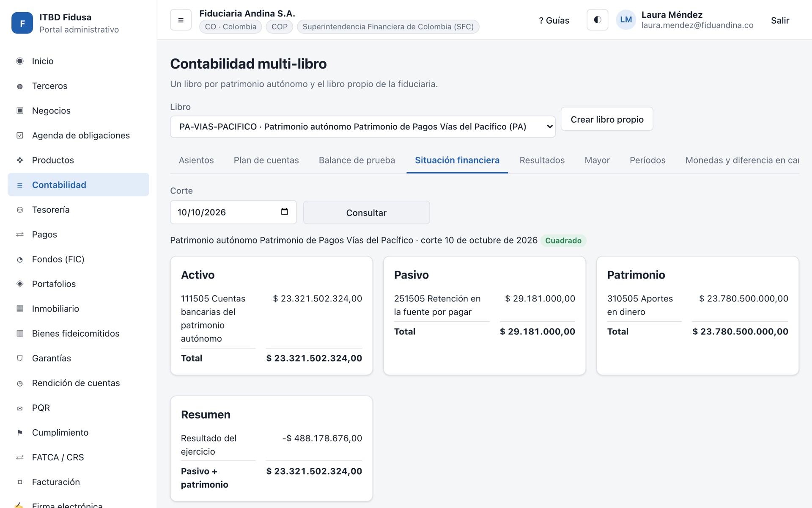Click the Garantías shield icon
Image resolution: width=812 pixels, height=508 pixels.
point(20,358)
